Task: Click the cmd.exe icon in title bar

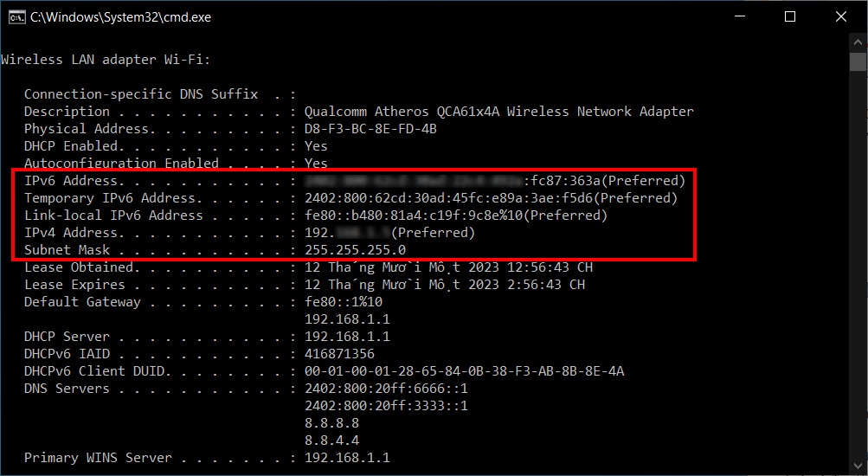Action: pos(16,17)
